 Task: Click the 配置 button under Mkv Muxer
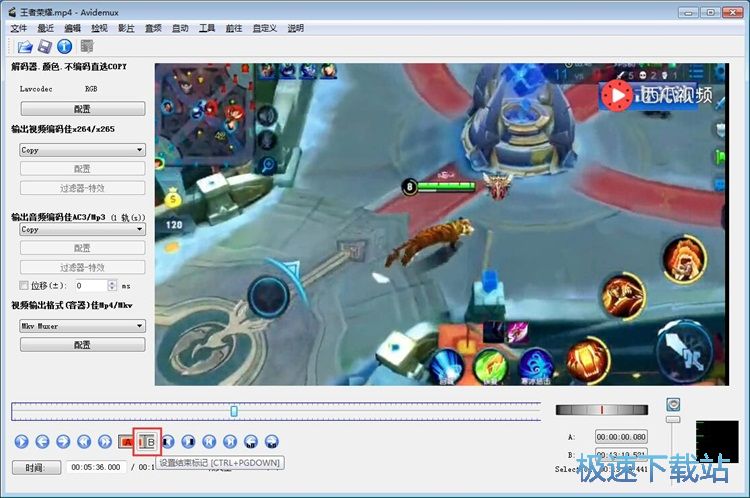82,344
